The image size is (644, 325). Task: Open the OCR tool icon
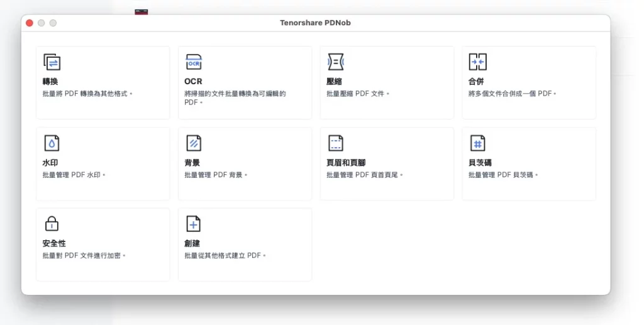(194, 62)
